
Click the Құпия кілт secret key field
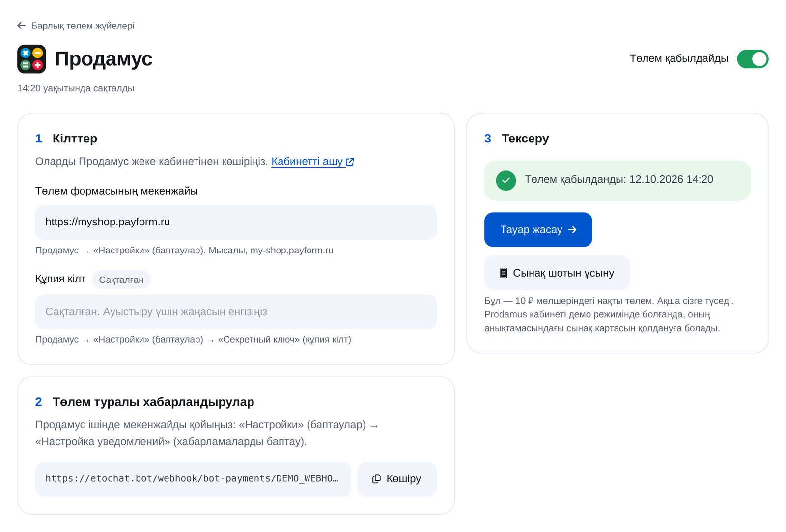tap(236, 311)
